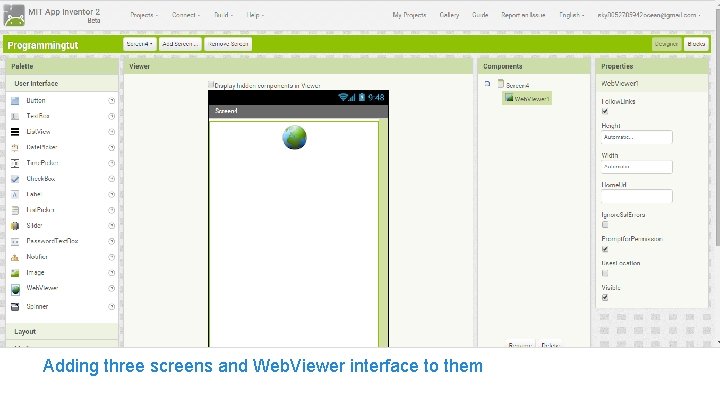Toggle the Visible checkbox
Image resolution: width=720 pixels, height=405 pixels.
pyautogui.click(x=605, y=298)
